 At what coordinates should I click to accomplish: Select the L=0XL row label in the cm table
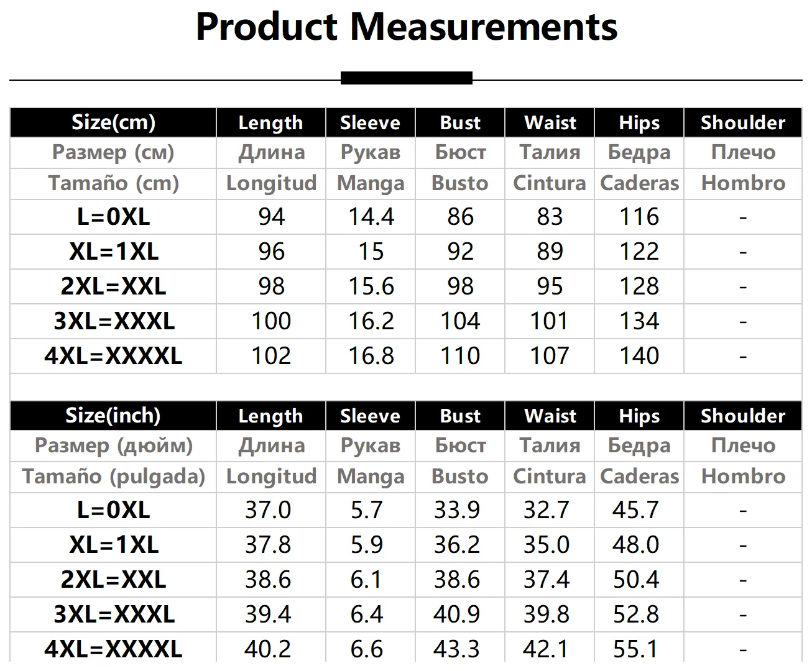(113, 217)
